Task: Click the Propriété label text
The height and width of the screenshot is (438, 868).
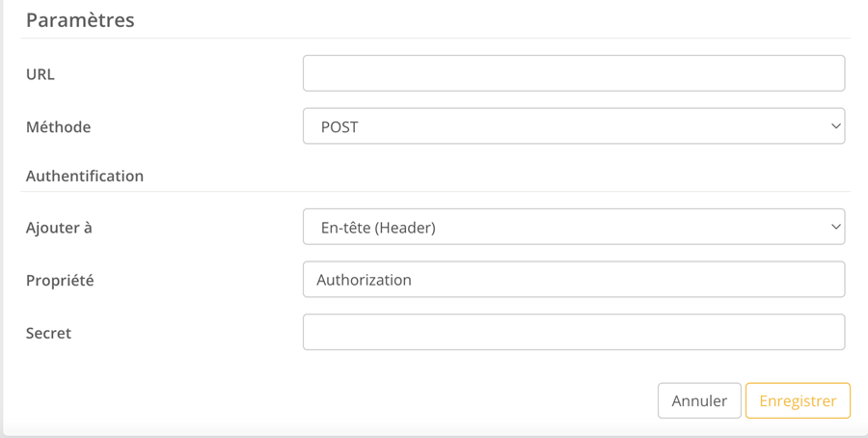Action: (x=60, y=281)
